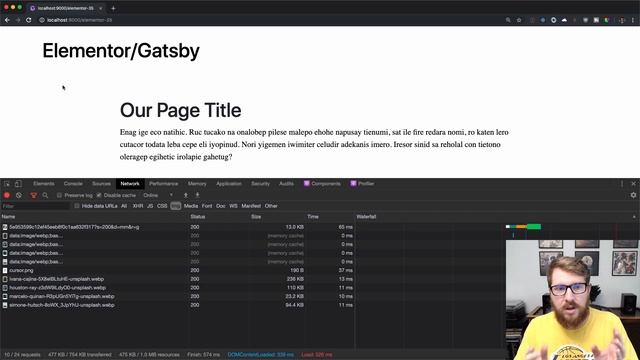The image size is (640, 360).
Task: Close the DevTools panel
Action: (633, 184)
